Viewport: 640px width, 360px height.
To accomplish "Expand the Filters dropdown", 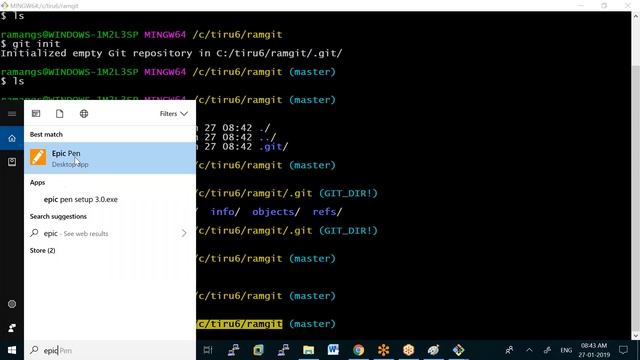I will pyautogui.click(x=173, y=114).
